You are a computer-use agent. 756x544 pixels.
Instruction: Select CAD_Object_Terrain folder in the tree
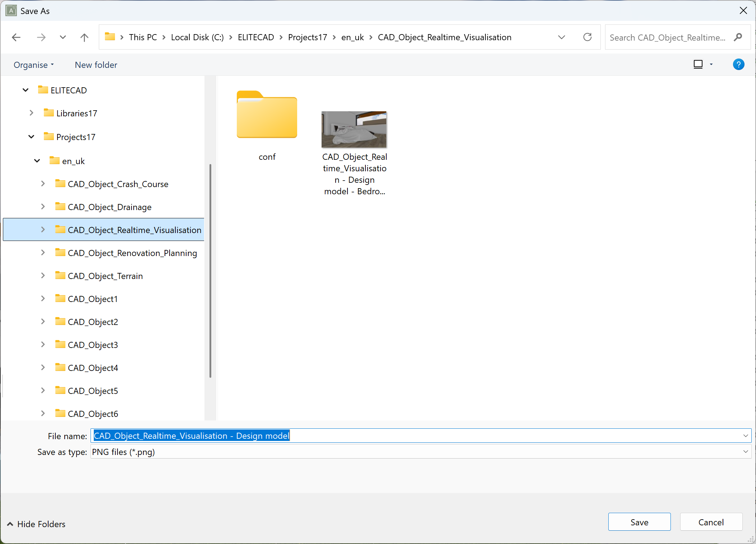(x=105, y=276)
